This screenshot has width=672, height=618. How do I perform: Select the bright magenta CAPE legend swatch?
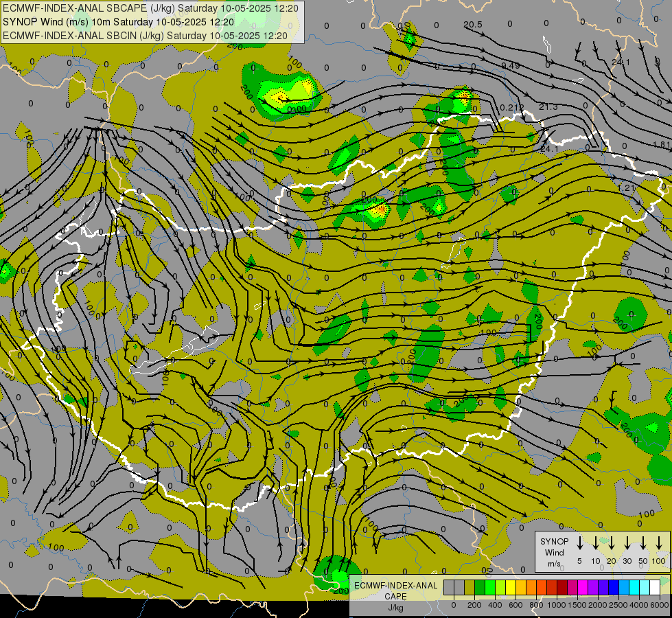pyautogui.click(x=583, y=588)
